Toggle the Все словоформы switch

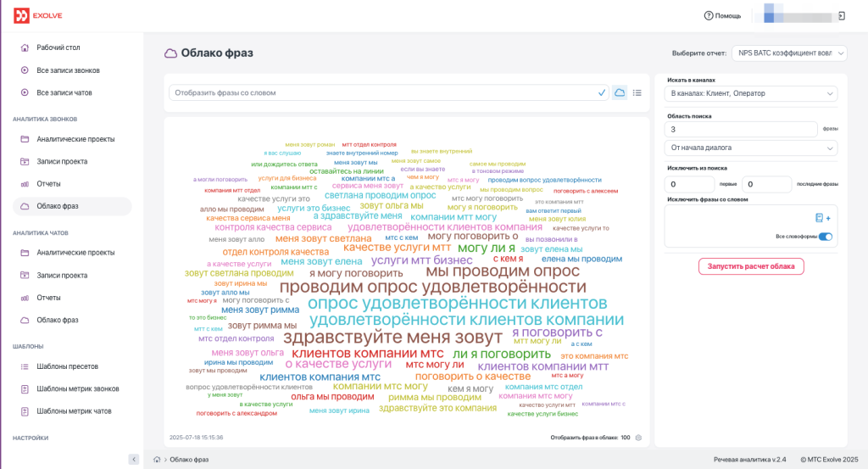[x=826, y=237]
